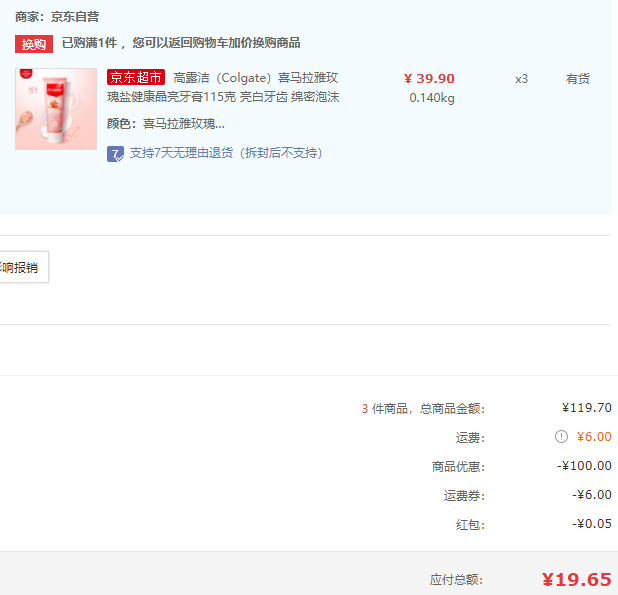Click the 红包 label
Screen dimensions: 618x595
click(x=470, y=524)
